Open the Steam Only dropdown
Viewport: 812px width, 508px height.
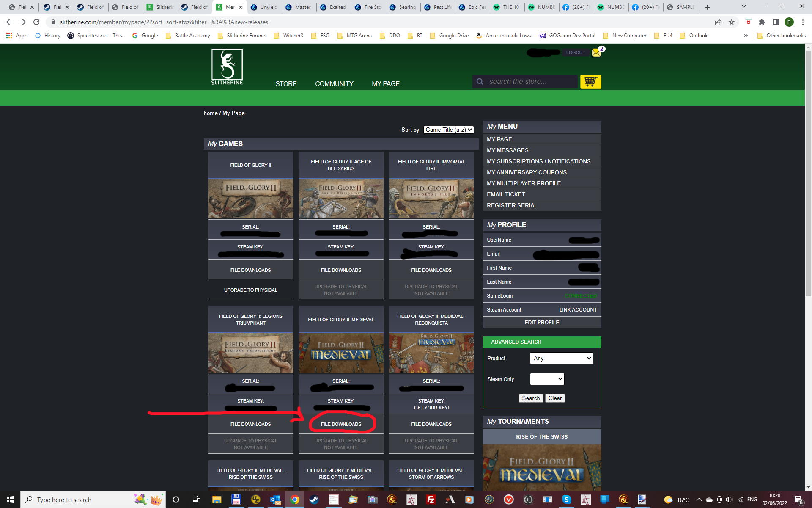click(x=547, y=379)
